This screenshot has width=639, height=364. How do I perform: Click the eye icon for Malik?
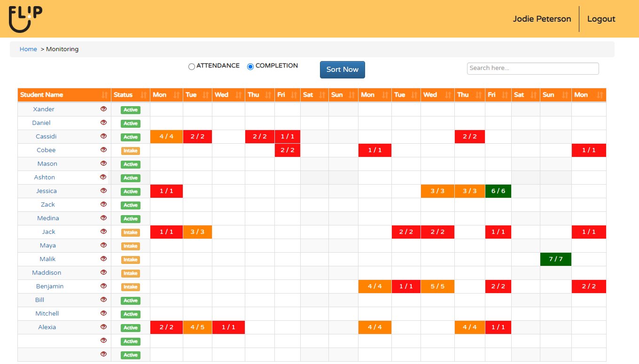click(x=103, y=259)
